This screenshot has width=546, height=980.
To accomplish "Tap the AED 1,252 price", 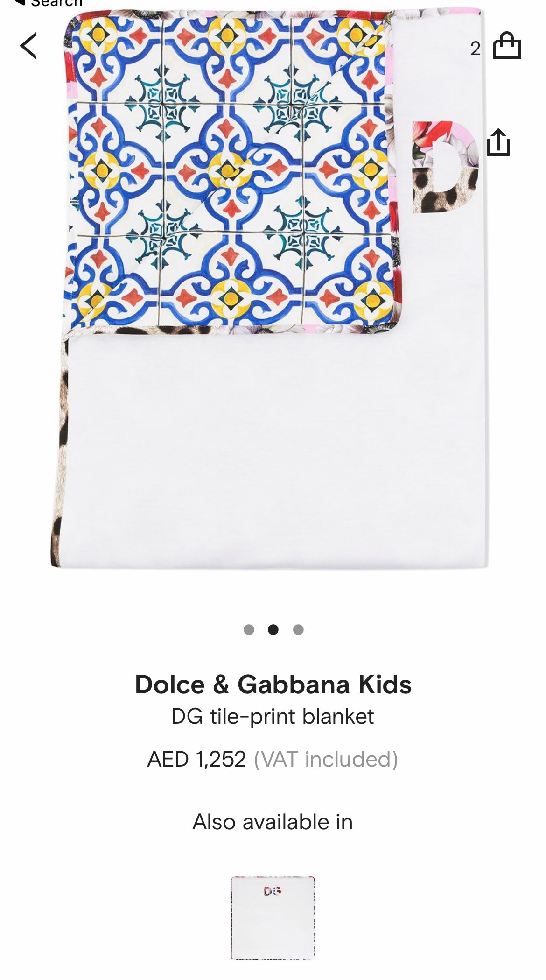I will 196,759.
